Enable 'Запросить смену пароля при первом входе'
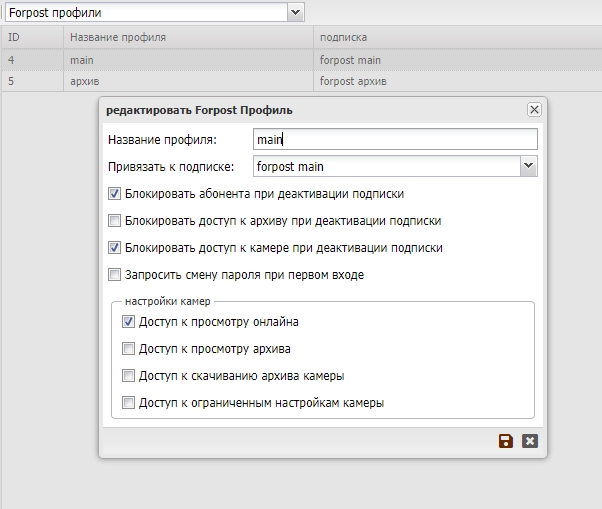Screen dimensions: 602x509 tap(114, 275)
